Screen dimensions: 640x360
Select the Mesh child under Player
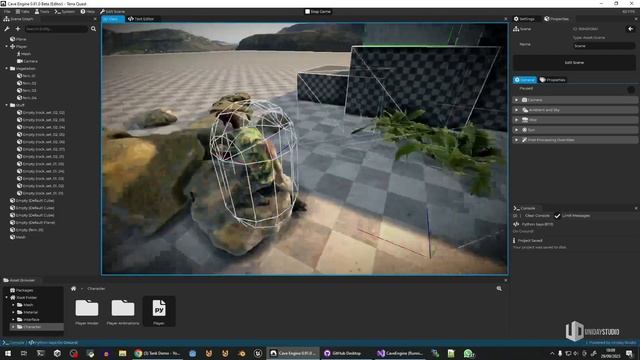24,54
